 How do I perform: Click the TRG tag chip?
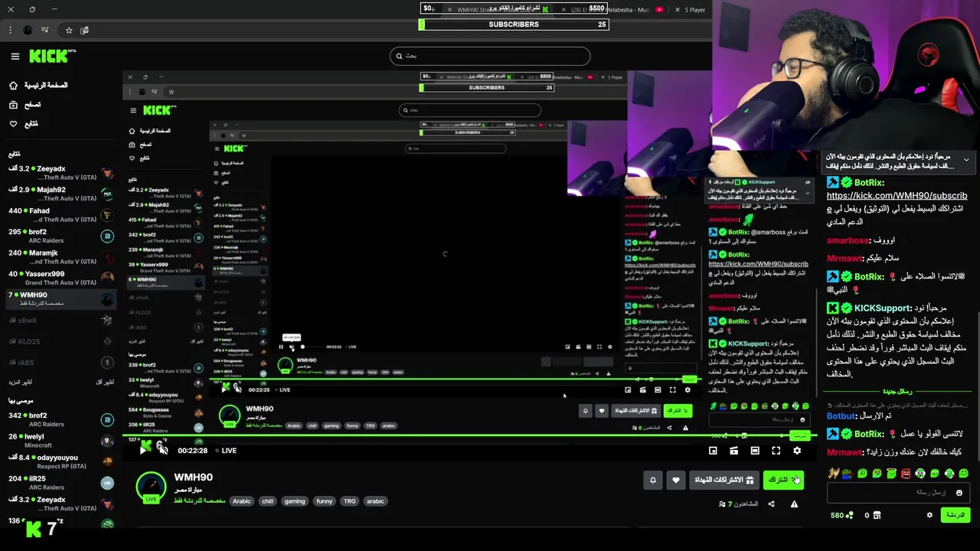point(350,501)
